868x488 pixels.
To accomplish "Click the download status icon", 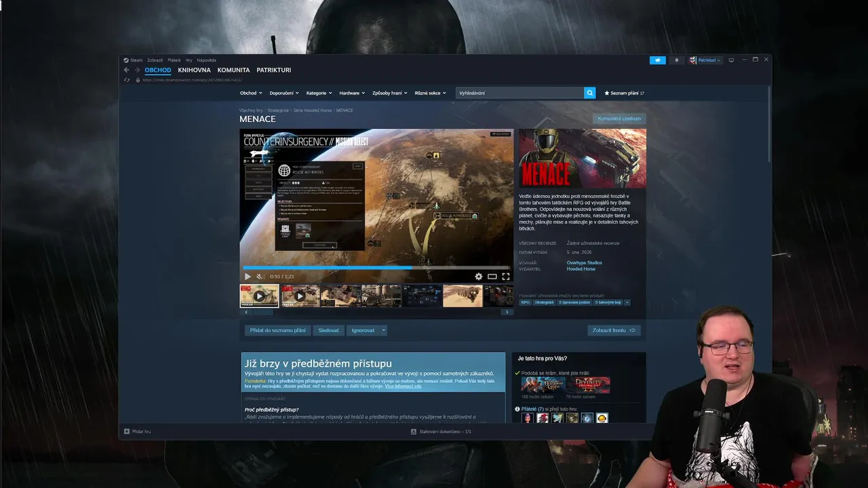I will 414,431.
